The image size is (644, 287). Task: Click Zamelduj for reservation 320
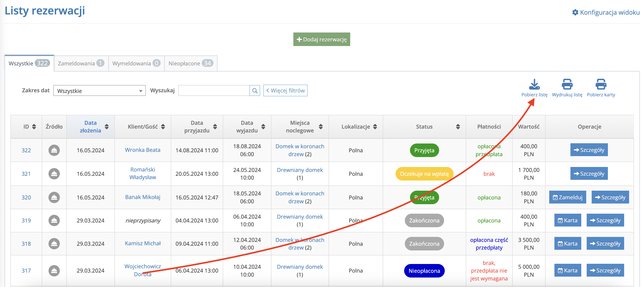[x=568, y=197]
